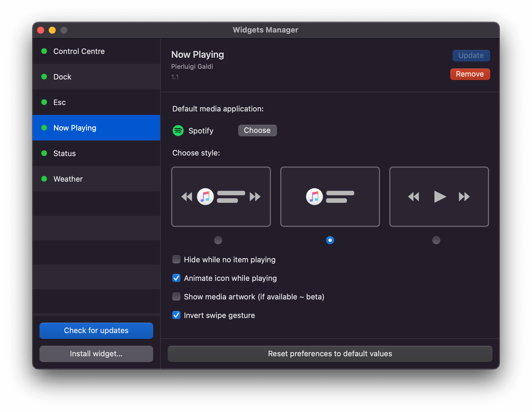Enable Hide while no item playing
This screenshot has width=532, height=412.
[x=176, y=259]
